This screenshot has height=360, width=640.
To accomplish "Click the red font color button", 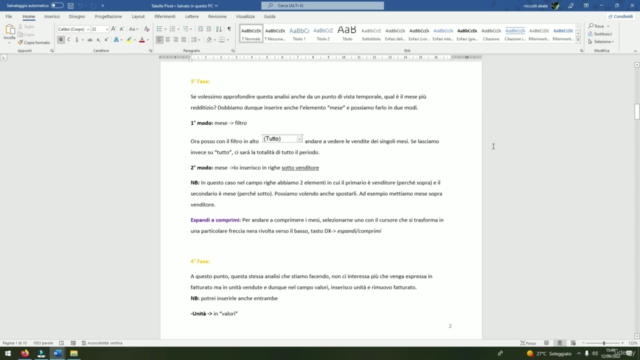I will 142,40.
